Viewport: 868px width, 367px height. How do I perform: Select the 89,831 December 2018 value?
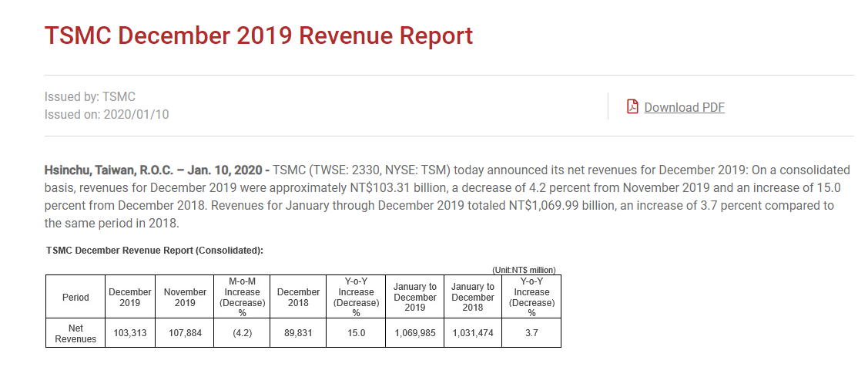coord(298,333)
